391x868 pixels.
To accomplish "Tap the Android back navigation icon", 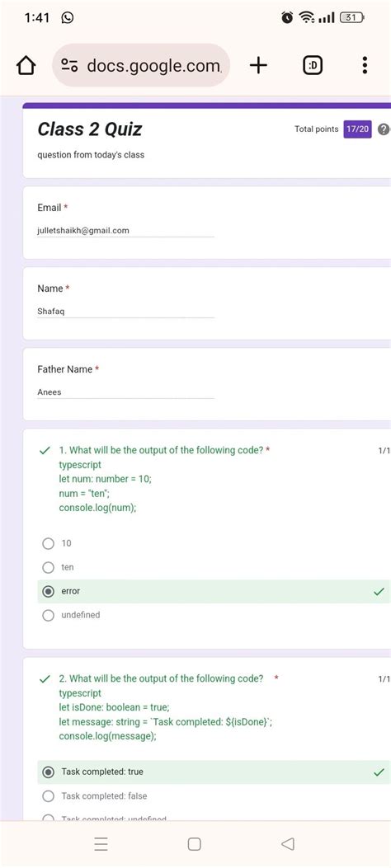I will point(287,843).
